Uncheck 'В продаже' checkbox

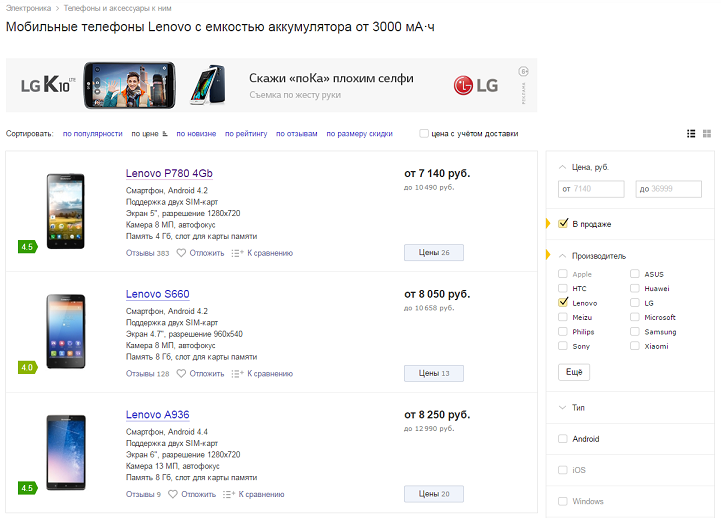coord(563,224)
